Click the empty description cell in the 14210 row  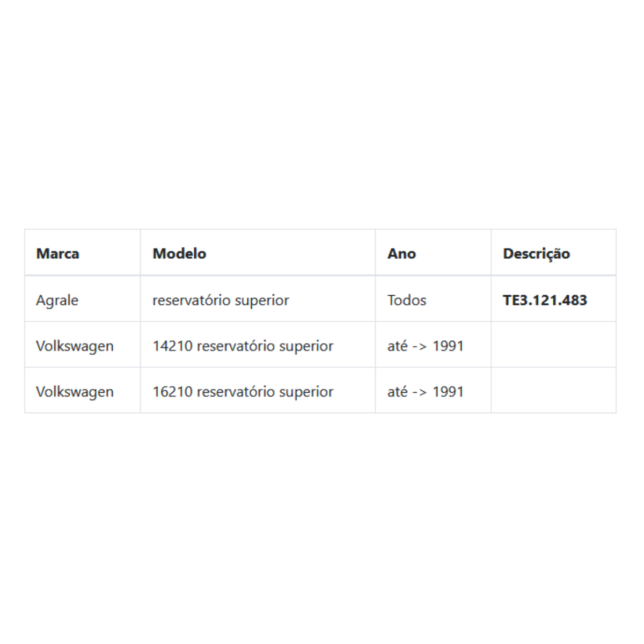point(553,345)
